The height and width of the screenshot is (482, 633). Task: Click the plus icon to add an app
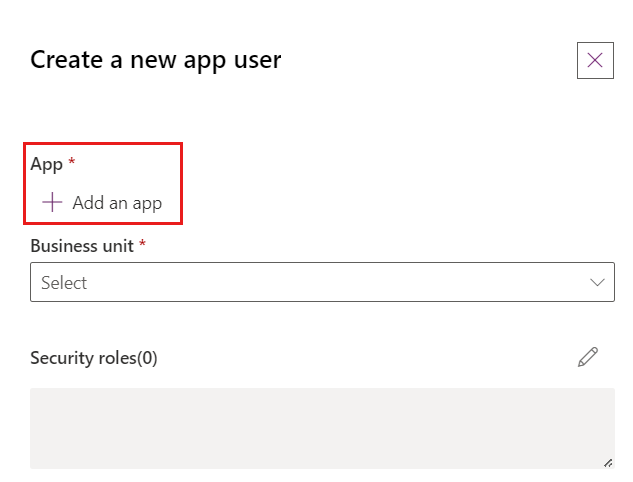tap(52, 202)
